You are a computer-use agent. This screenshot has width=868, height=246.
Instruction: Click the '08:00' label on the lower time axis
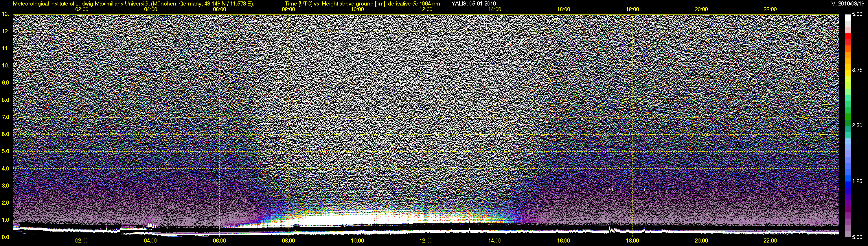pyautogui.click(x=288, y=241)
